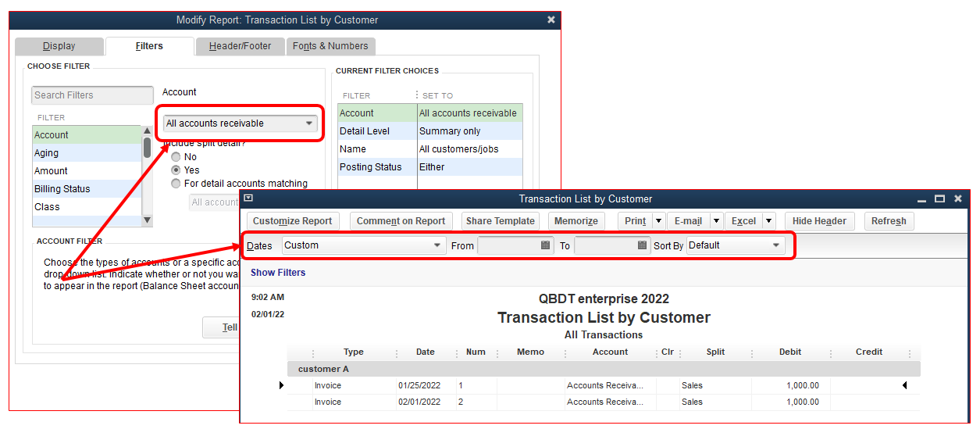Select Account in the filter list
The height and width of the screenshot is (429, 980).
pyautogui.click(x=87, y=135)
